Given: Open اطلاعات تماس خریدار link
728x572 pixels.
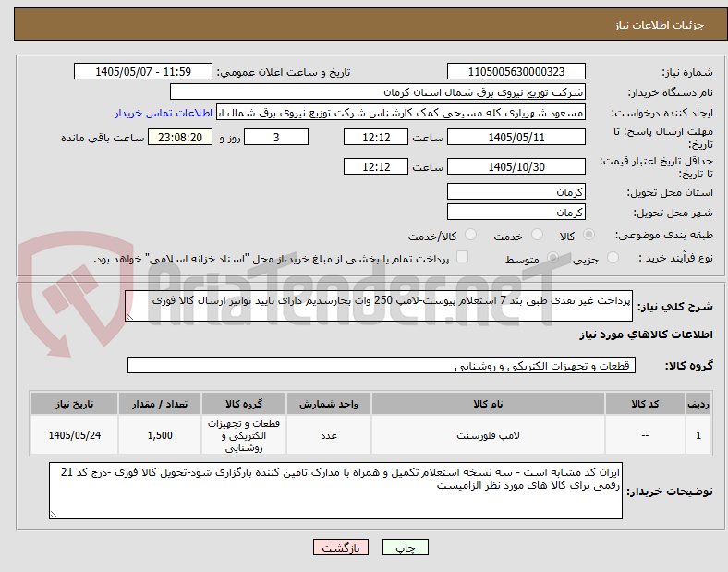Looking at the screenshot, I should pyautogui.click(x=164, y=113).
